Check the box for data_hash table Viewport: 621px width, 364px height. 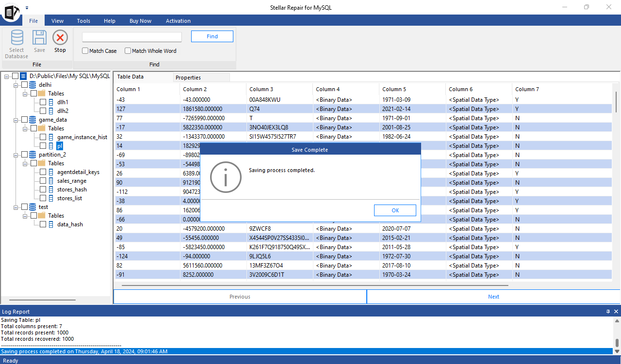[x=43, y=224]
